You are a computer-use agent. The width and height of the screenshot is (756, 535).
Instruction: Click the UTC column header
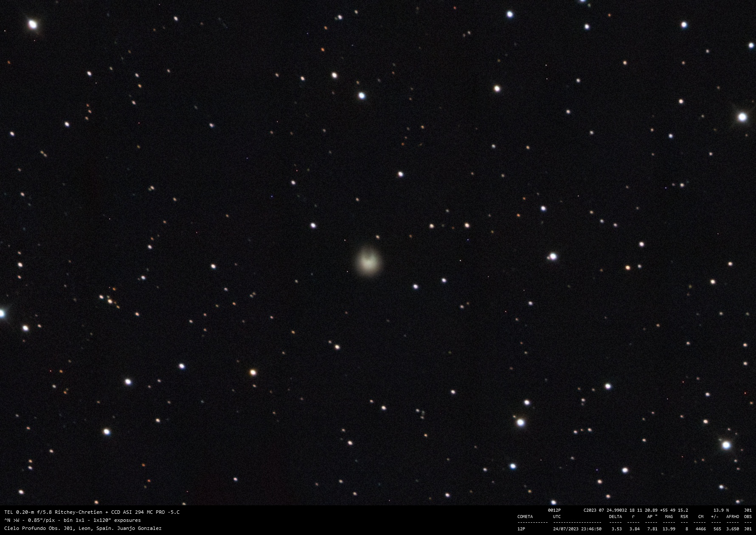pyautogui.click(x=556, y=517)
